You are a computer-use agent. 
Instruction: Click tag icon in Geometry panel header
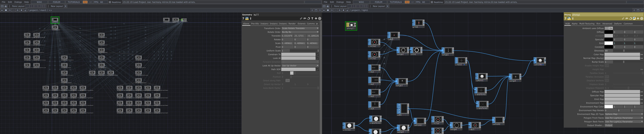point(309,19)
